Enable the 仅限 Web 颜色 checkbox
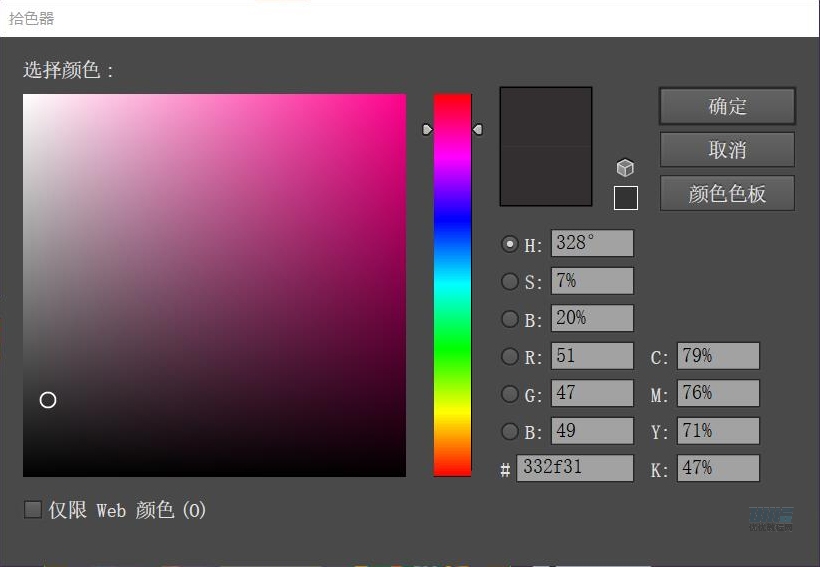The width and height of the screenshot is (820, 567). click(33, 510)
